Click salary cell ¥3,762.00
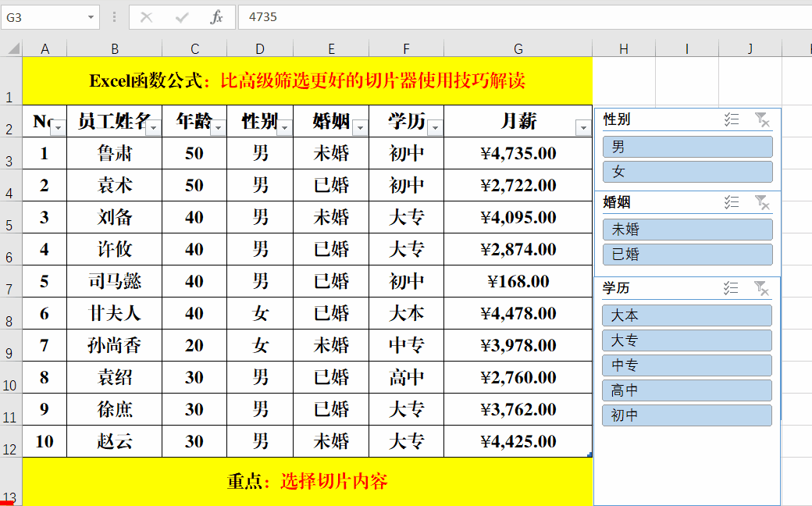 pos(518,409)
